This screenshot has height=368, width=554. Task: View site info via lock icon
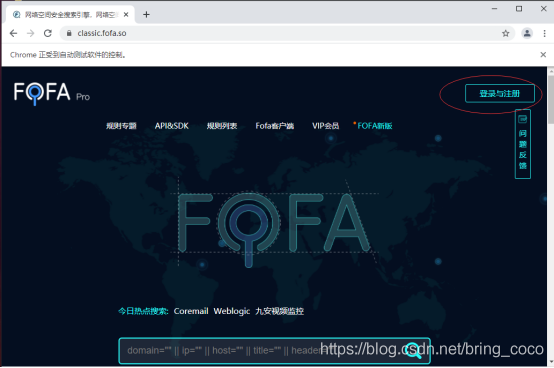pyautogui.click(x=69, y=33)
